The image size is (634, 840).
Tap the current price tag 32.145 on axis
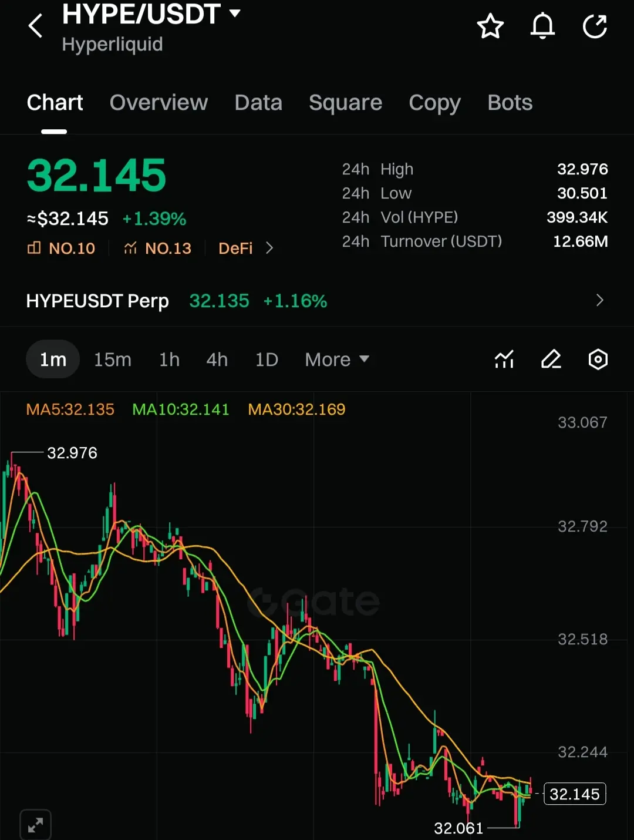575,794
